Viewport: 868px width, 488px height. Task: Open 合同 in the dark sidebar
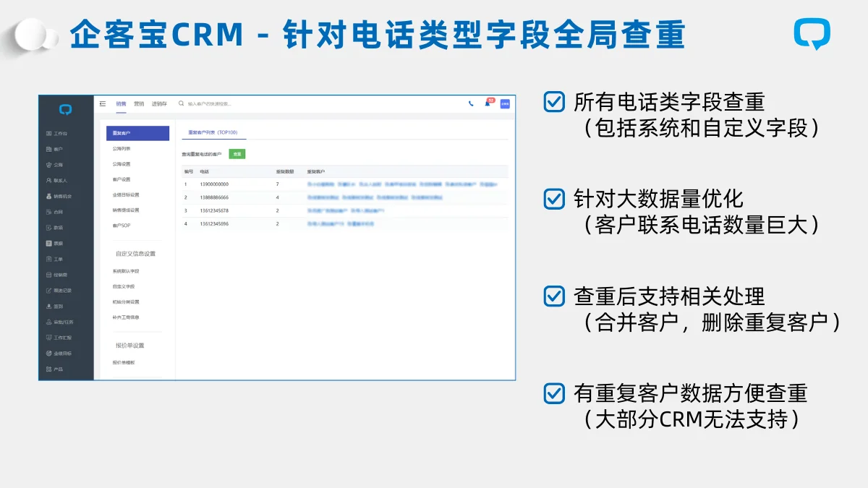click(x=54, y=212)
